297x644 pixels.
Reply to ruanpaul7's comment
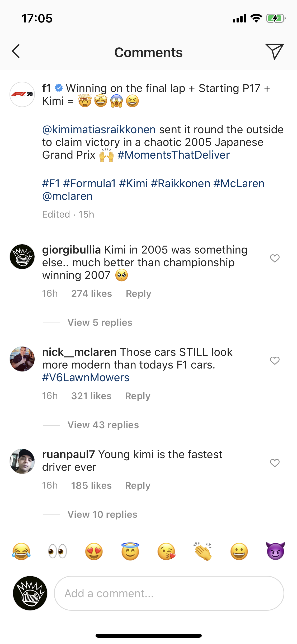click(x=138, y=486)
